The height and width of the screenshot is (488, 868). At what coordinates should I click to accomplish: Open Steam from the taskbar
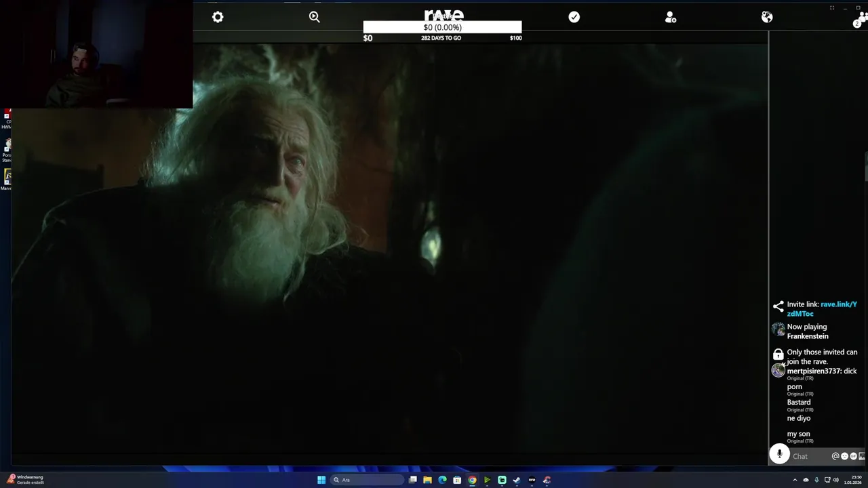pos(517,480)
